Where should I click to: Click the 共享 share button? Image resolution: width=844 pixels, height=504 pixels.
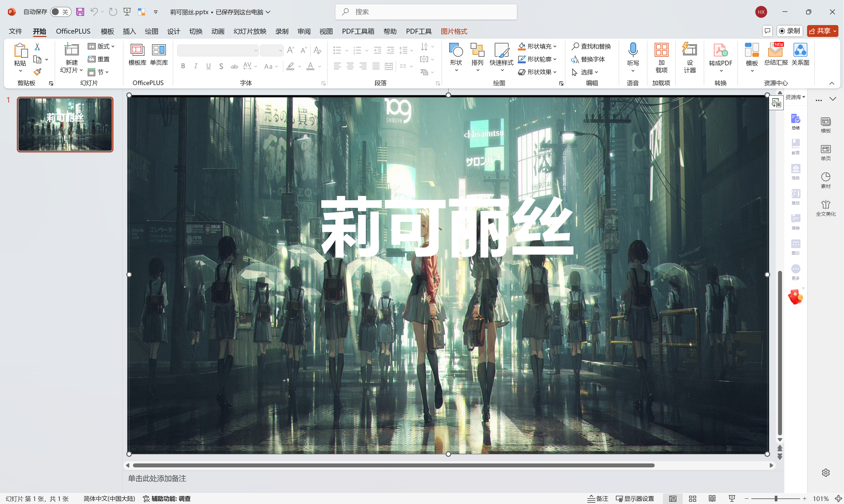tap(823, 31)
